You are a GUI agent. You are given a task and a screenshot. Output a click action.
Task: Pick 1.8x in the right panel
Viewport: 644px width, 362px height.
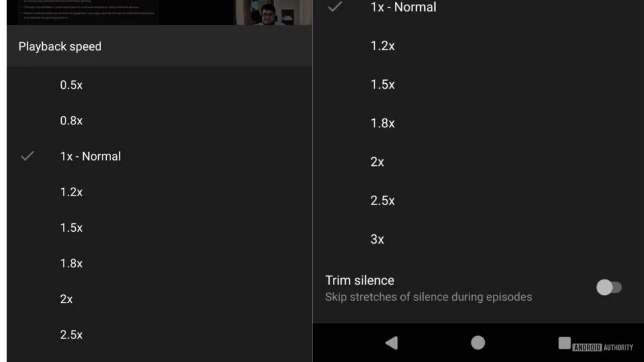pos(382,123)
